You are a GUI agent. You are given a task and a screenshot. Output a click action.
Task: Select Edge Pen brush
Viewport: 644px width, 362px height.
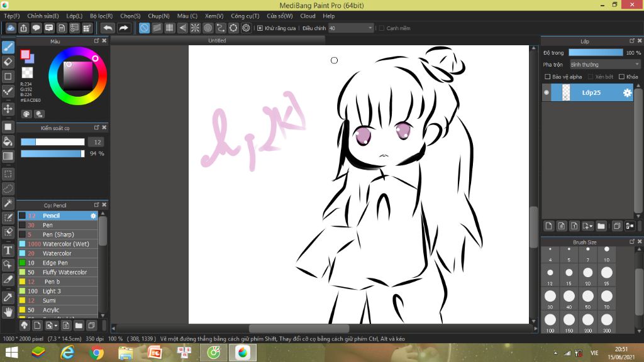pyautogui.click(x=58, y=263)
